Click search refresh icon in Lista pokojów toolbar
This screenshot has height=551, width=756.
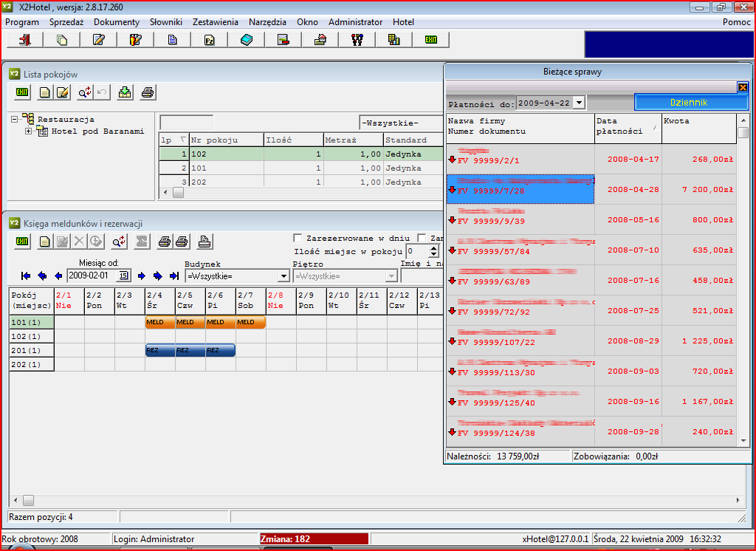pyautogui.click(x=85, y=92)
